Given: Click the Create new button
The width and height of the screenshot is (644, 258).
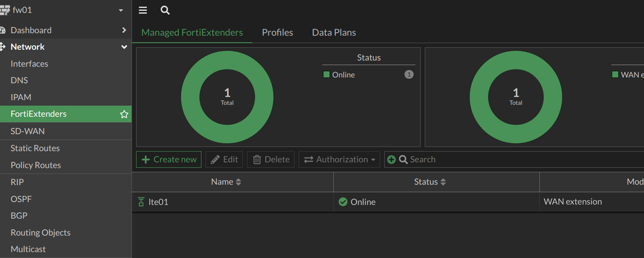Looking at the screenshot, I should (169, 159).
